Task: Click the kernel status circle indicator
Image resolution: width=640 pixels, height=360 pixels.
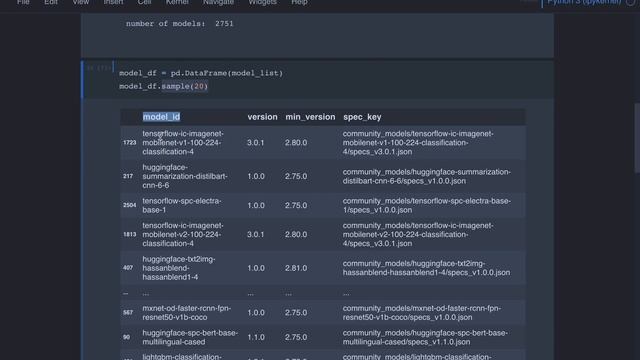Action: (x=631, y=2)
